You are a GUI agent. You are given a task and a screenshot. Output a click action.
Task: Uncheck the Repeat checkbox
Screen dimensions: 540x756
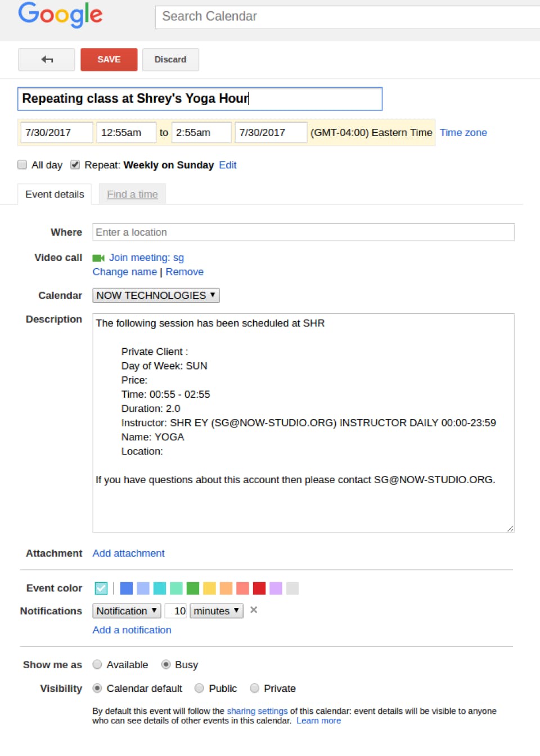click(75, 165)
